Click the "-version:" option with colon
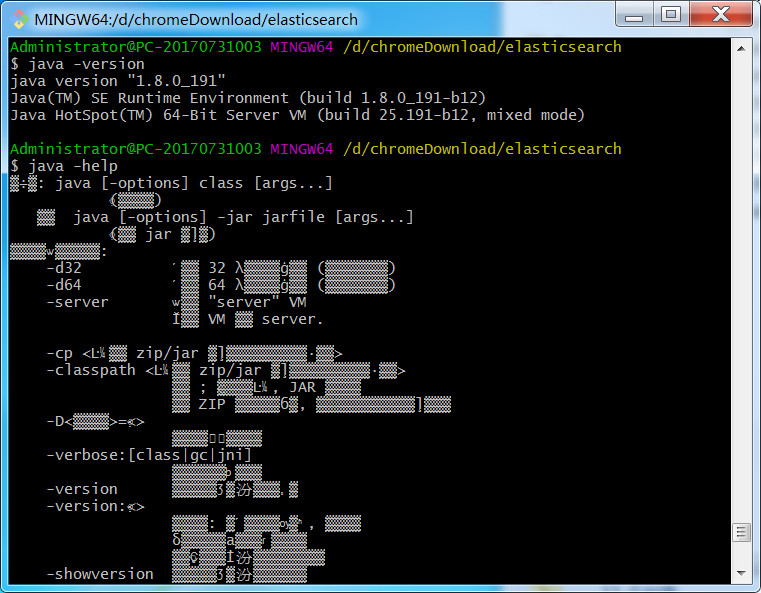761x593 pixels. coord(95,506)
